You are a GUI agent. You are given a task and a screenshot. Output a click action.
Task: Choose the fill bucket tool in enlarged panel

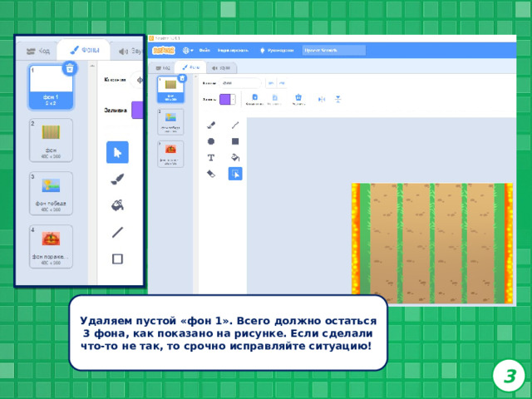pos(117,205)
